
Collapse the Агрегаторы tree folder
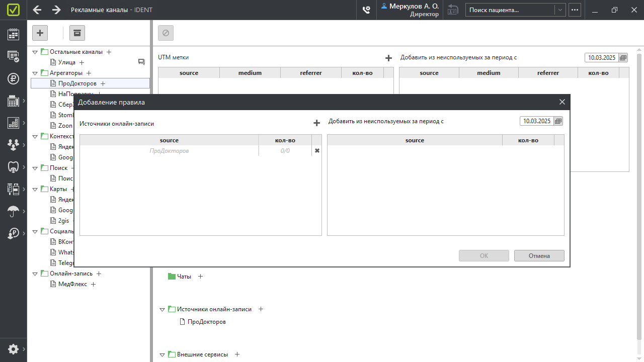click(35, 73)
